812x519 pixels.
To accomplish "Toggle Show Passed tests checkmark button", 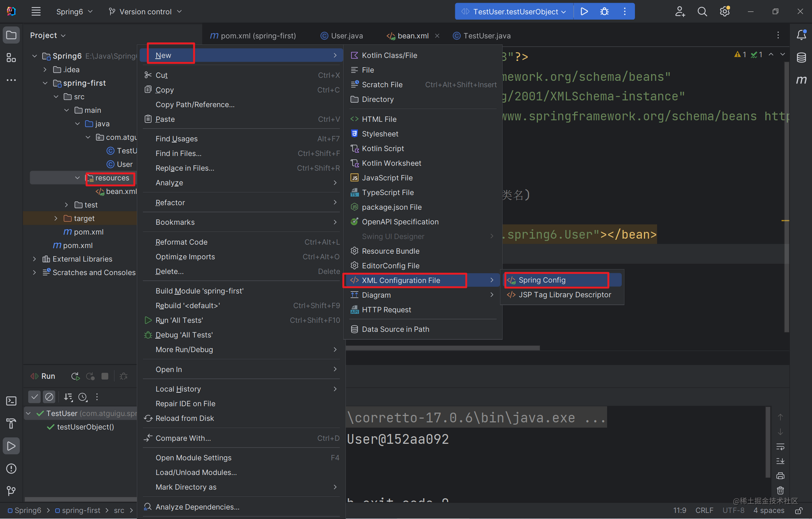I will (35, 397).
